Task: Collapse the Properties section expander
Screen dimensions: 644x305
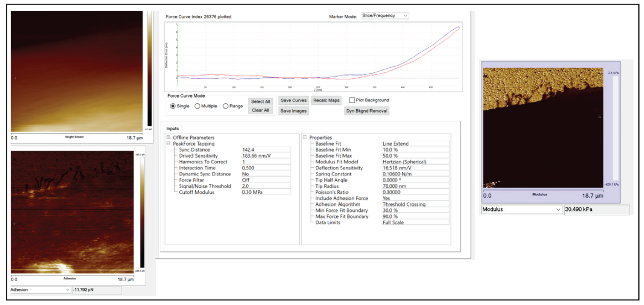Action: pos(305,137)
